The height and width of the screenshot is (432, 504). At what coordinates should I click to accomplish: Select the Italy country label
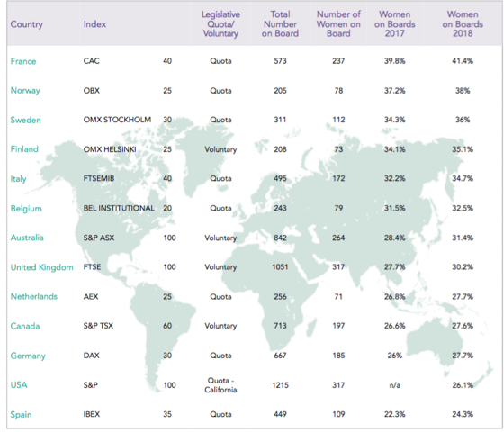18,179
